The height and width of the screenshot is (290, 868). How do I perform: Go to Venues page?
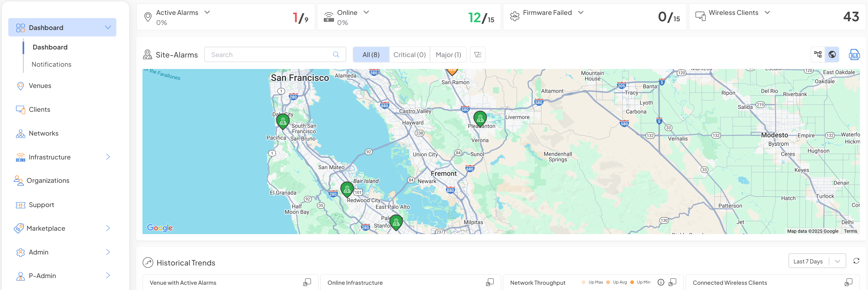point(40,86)
